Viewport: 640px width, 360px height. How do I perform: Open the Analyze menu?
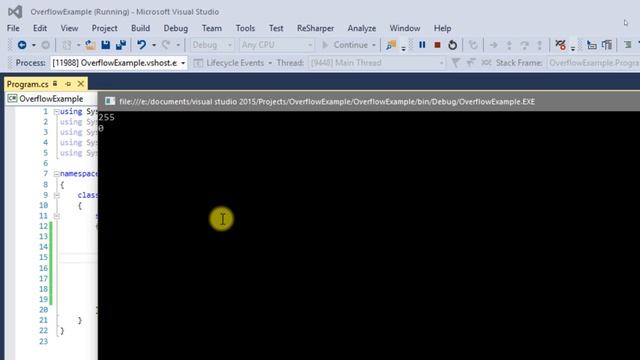362,28
